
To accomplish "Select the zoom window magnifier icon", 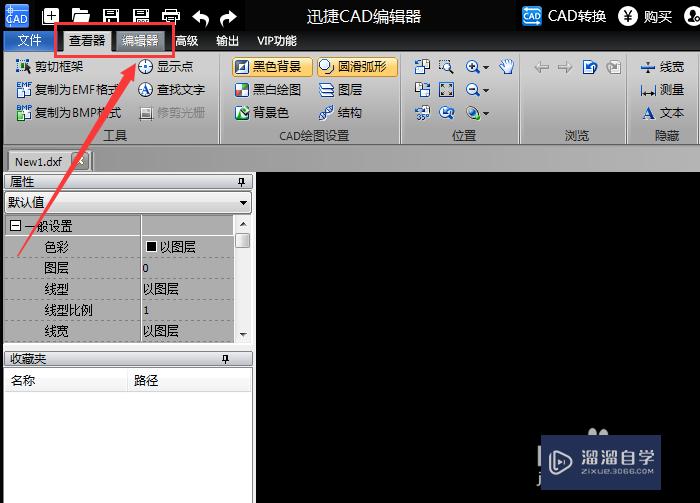I will pyautogui.click(x=446, y=67).
